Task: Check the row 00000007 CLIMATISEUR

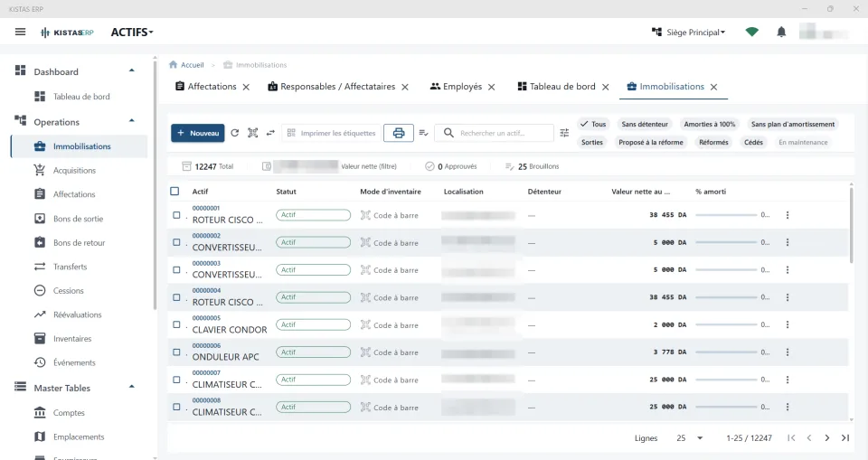Action: pos(176,380)
